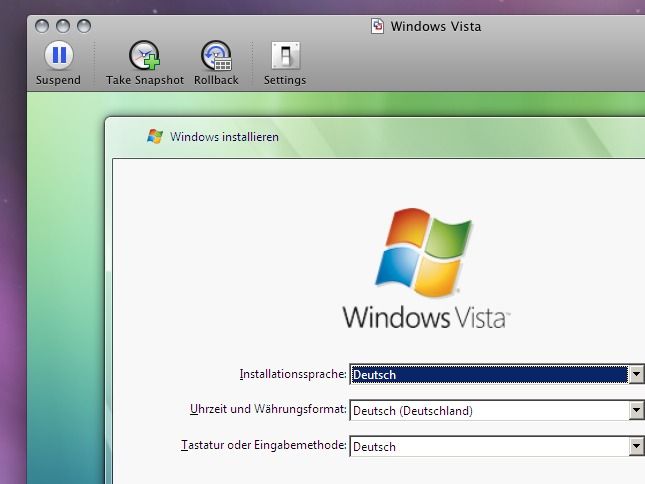Screen dimensions: 645x484
Task: Click the 'Deutsch (Deutschland)' format field
Action: click(x=488, y=410)
